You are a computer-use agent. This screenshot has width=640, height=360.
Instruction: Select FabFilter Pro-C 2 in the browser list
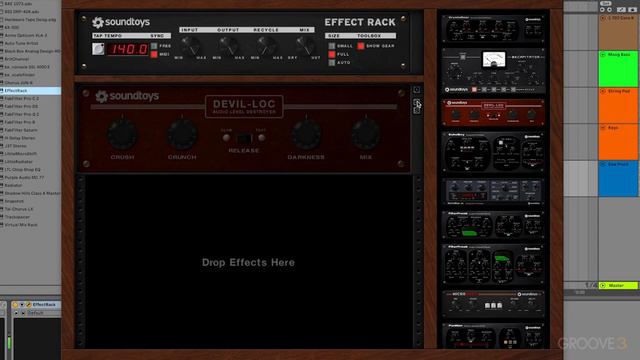tap(31, 99)
